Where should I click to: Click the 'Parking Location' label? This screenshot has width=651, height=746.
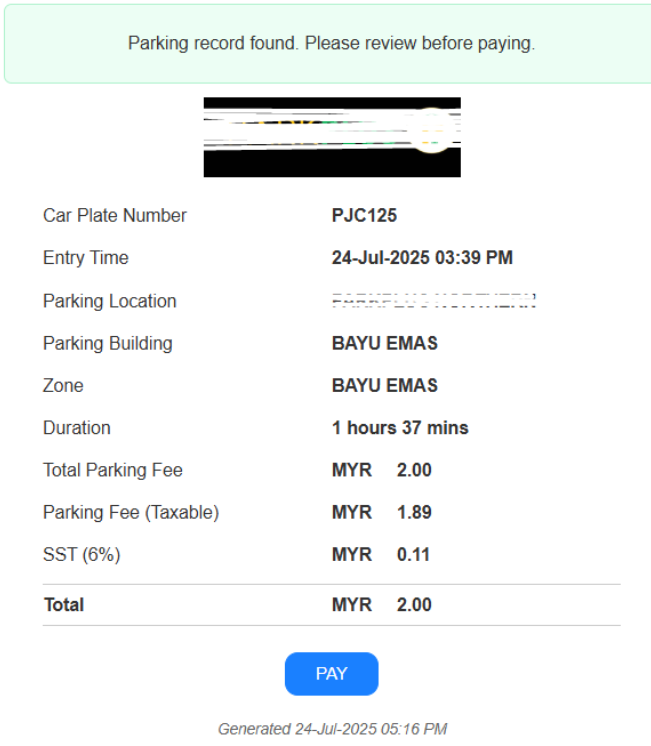[109, 301]
